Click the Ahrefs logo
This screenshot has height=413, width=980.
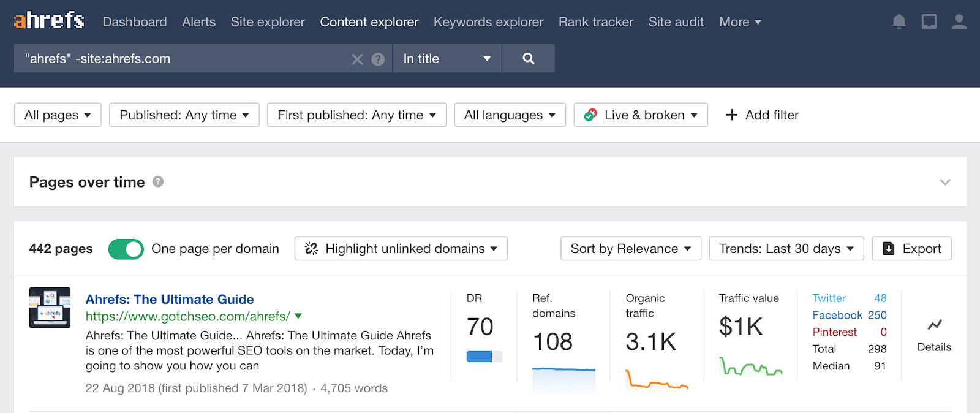click(x=49, y=21)
